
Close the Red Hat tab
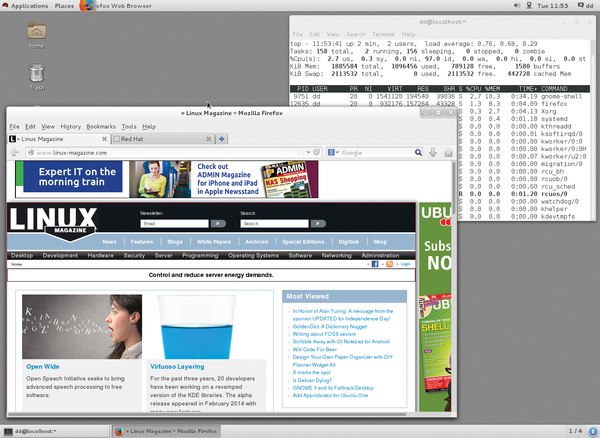pyautogui.click(x=209, y=139)
